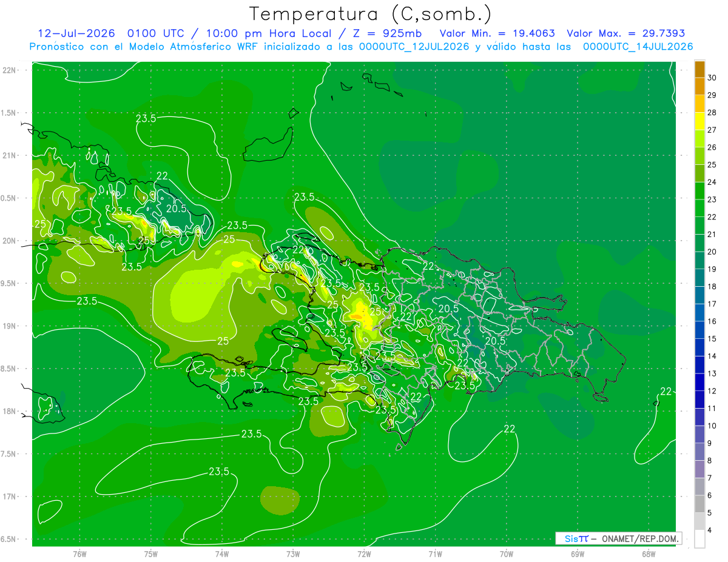Click the color legend value "13"
Image resolution: width=728 pixels, height=562 pixels.
point(712,373)
